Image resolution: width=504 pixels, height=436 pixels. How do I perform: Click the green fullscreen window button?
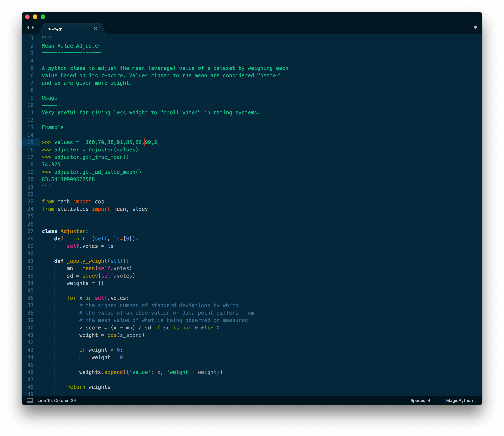coord(43,17)
